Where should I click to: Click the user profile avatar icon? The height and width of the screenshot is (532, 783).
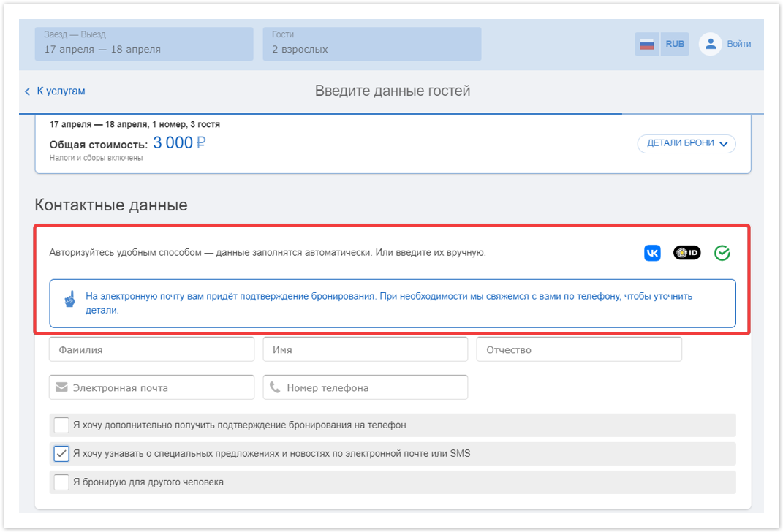point(710,44)
